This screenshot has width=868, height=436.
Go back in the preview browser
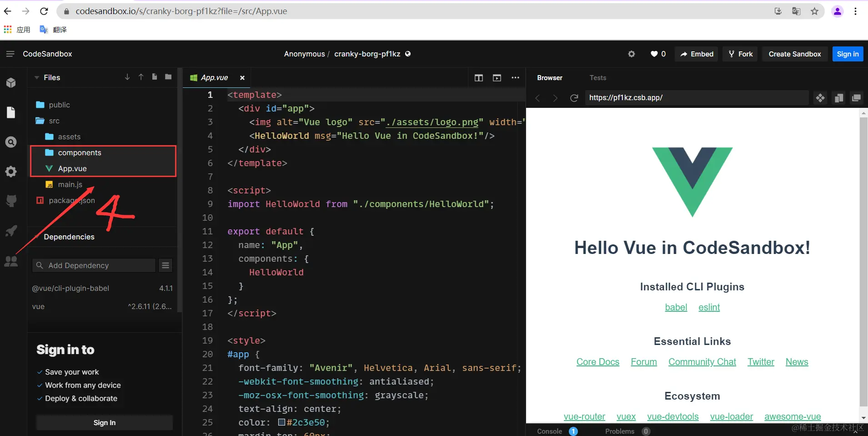(x=537, y=98)
